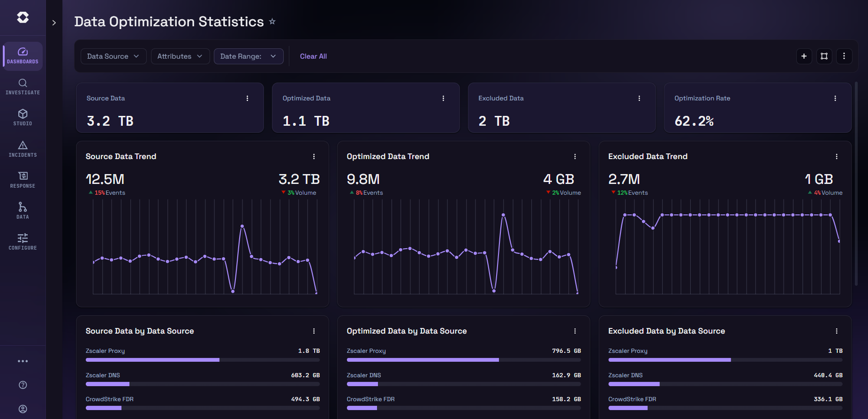Open Optimized Data card options menu
Viewport: 868px width, 419px height.
point(443,99)
